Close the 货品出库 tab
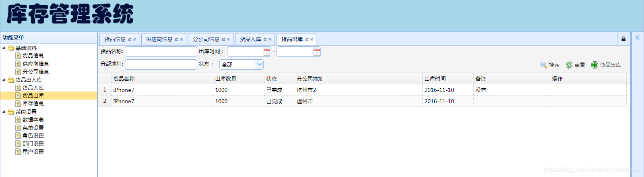644x177 pixels. tap(312, 40)
